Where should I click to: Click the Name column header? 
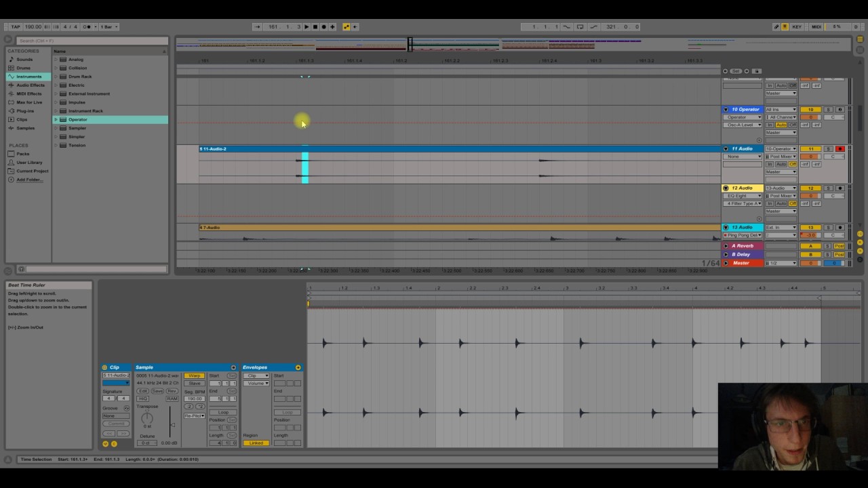(x=110, y=51)
